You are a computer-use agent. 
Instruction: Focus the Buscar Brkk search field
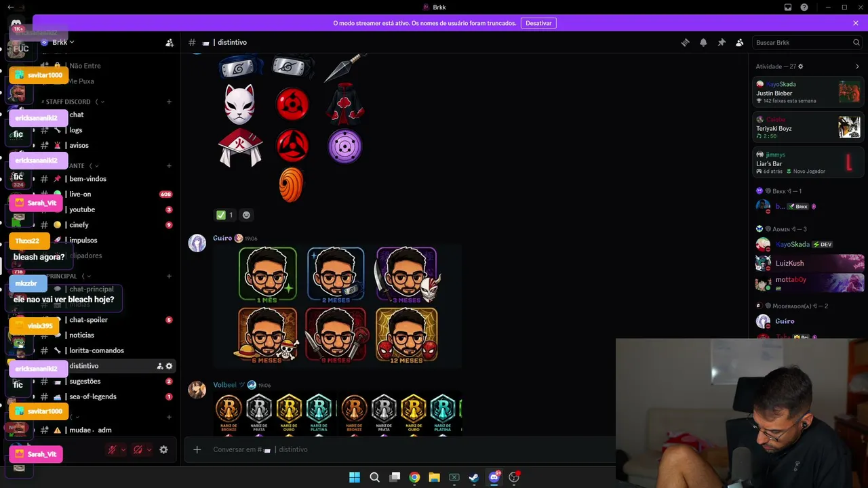pos(807,42)
